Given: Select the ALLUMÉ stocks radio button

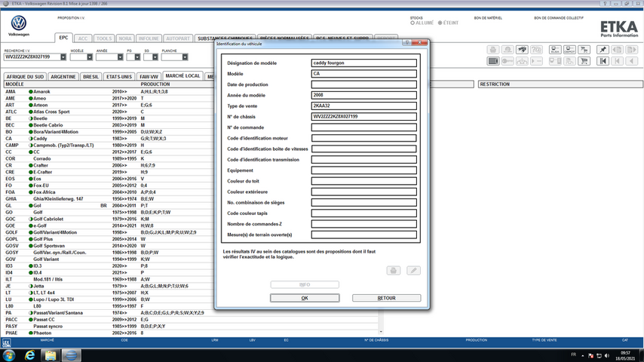Looking at the screenshot, I should click(x=412, y=23).
